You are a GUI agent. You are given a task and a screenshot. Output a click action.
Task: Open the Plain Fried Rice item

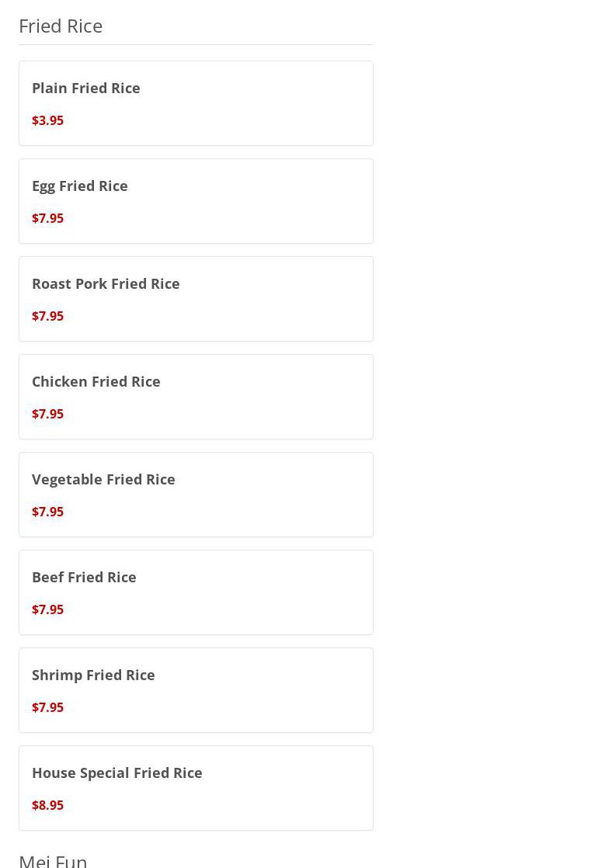tap(85, 88)
